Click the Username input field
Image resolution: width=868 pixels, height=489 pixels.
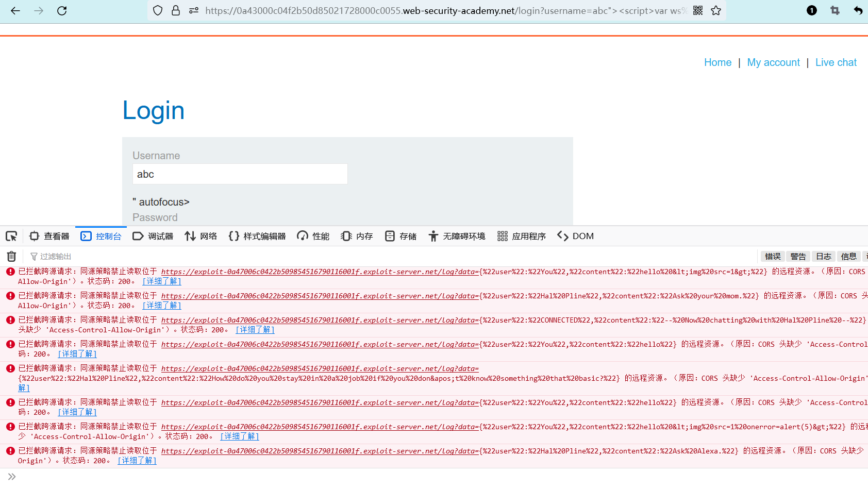(240, 174)
